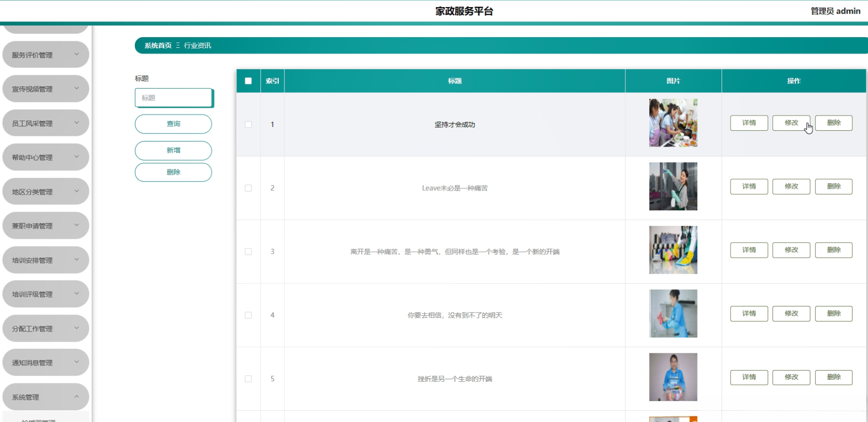The image size is (868, 422).
Task: Open the 通知消息管理 sidebar menu
Action: 46,362
